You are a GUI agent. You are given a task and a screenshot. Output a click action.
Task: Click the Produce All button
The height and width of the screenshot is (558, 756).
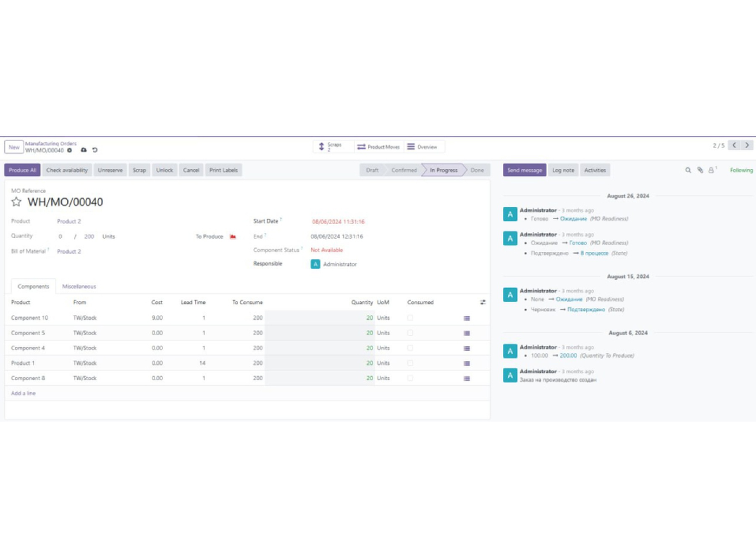click(22, 170)
